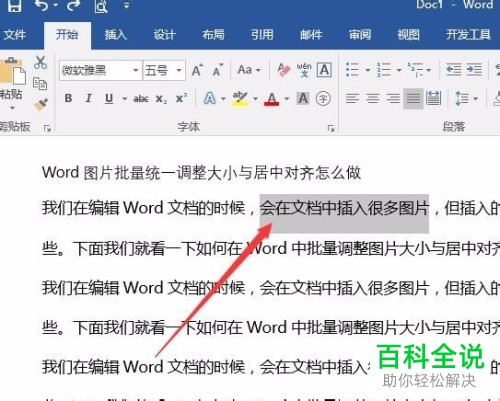Center align text

click(x=373, y=98)
